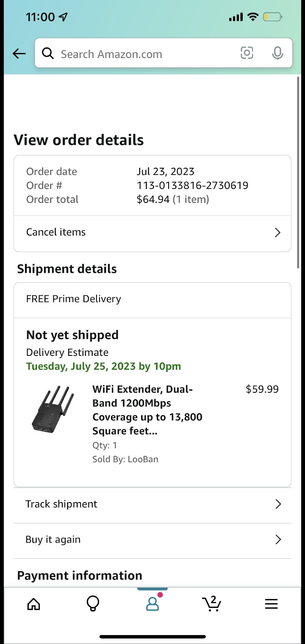Tap the magnifying glass search icon
The width and height of the screenshot is (305, 644).
click(x=48, y=54)
